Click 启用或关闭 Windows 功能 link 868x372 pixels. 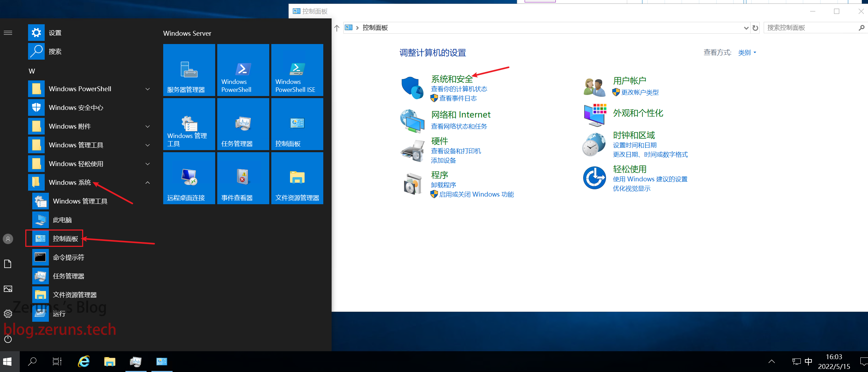476,194
